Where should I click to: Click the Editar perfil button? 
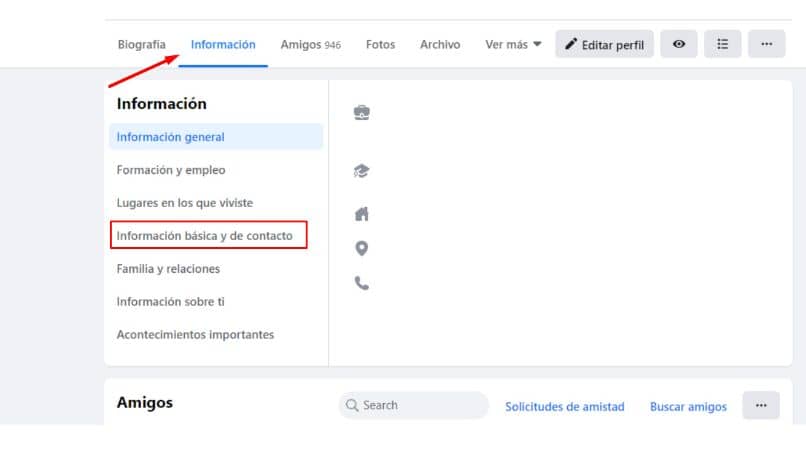(604, 44)
